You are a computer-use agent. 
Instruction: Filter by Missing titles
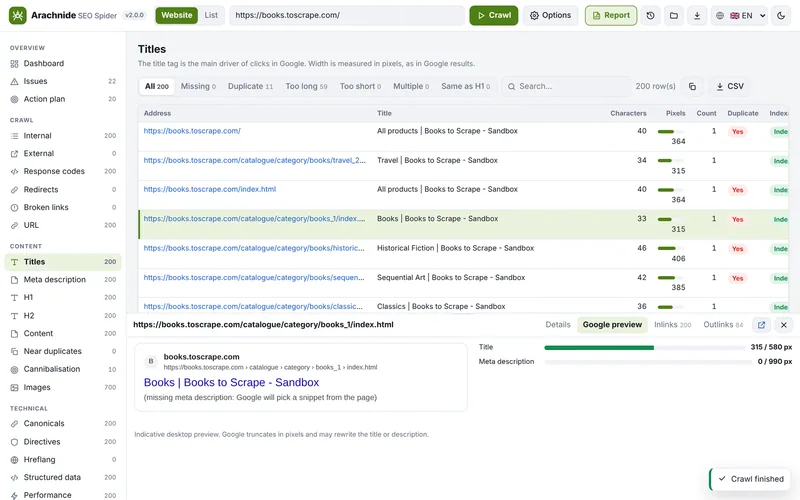(198, 86)
